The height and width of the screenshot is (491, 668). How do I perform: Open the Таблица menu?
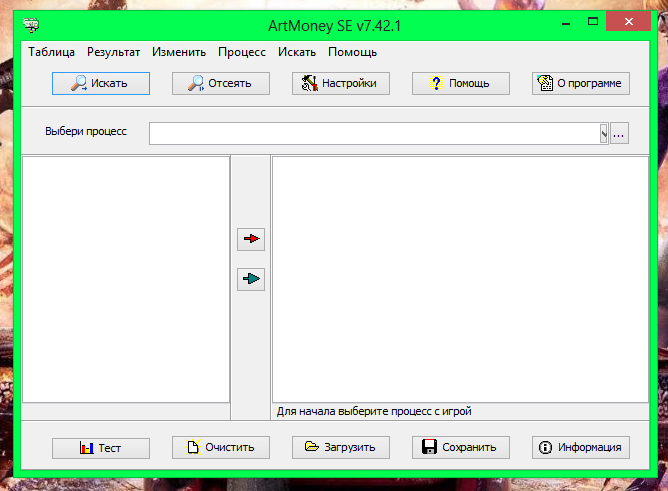pos(52,52)
